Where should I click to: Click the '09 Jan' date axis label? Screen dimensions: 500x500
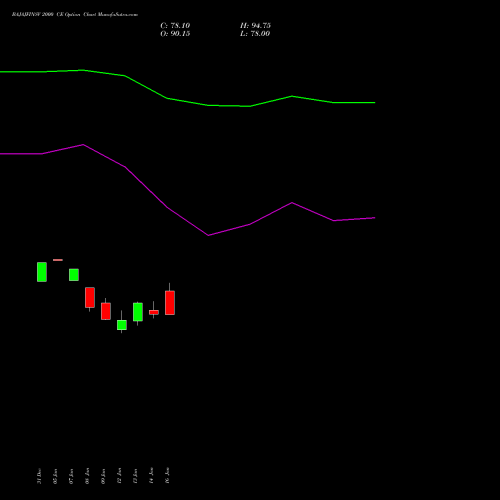(103, 476)
